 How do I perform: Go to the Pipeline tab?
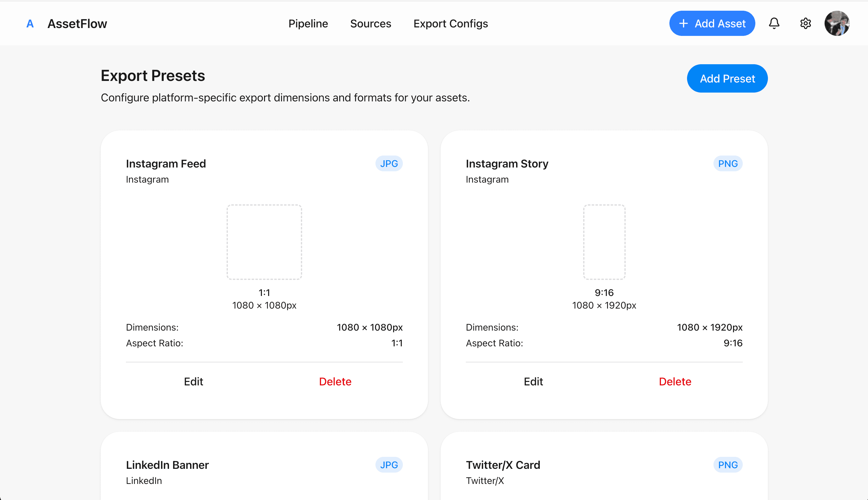(x=308, y=23)
